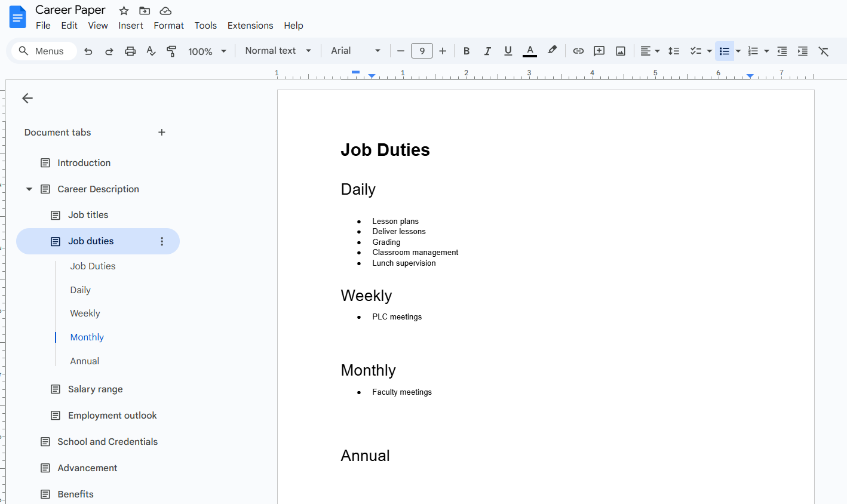Open the text color picker
847x504 pixels.
pyautogui.click(x=529, y=51)
